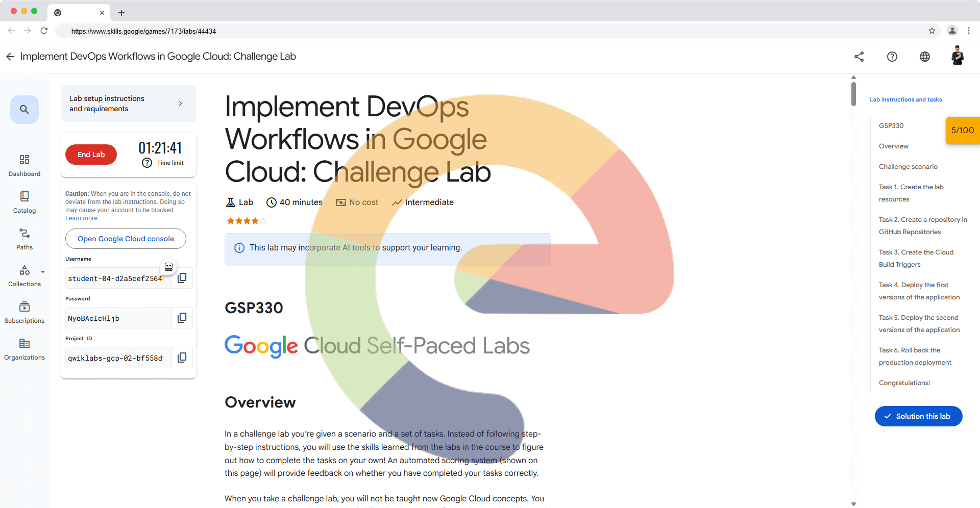
Task: Jump to Task 6 Roll back deployment
Action: point(915,356)
